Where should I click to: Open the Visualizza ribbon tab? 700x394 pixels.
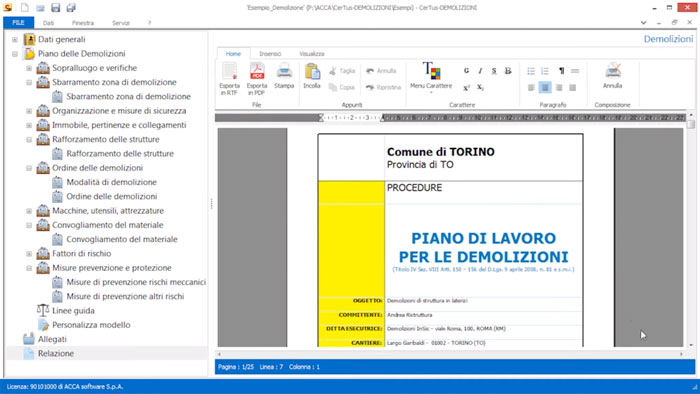[x=312, y=54]
